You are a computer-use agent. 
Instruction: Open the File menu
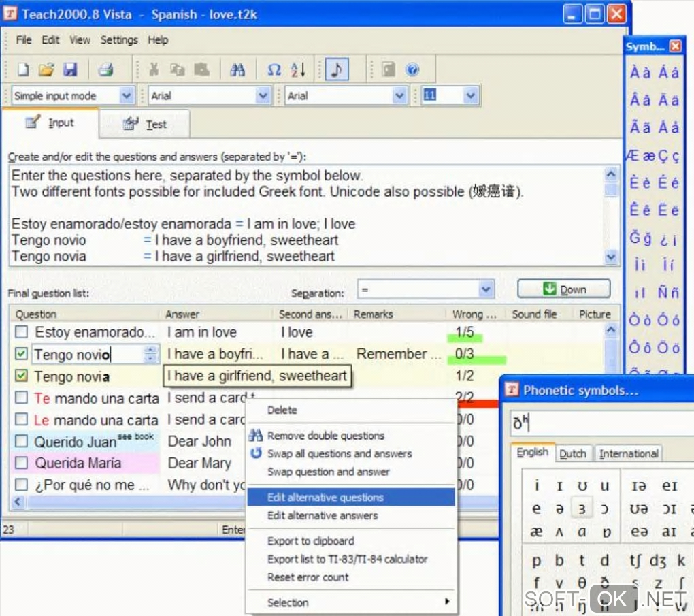pyautogui.click(x=24, y=40)
